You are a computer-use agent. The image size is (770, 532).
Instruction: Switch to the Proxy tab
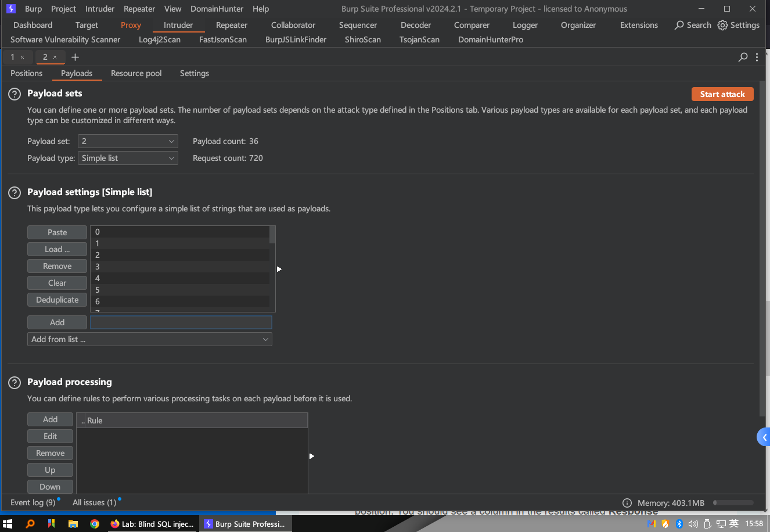point(131,25)
